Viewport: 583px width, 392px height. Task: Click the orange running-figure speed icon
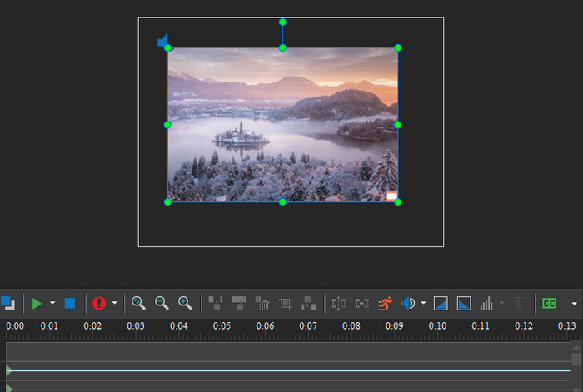coord(385,304)
